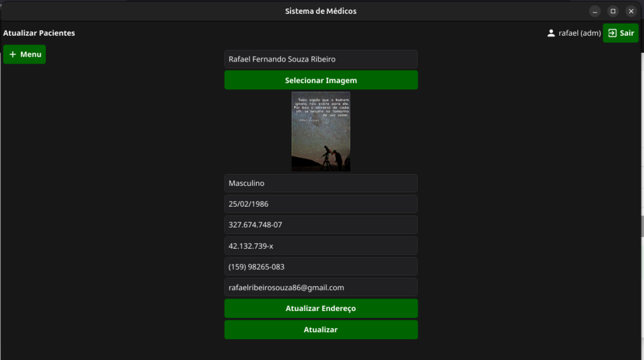Click the Gmail email address field

[321, 287]
